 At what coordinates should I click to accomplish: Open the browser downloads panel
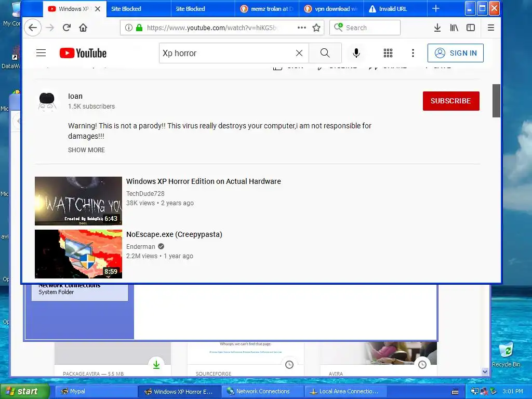(437, 28)
